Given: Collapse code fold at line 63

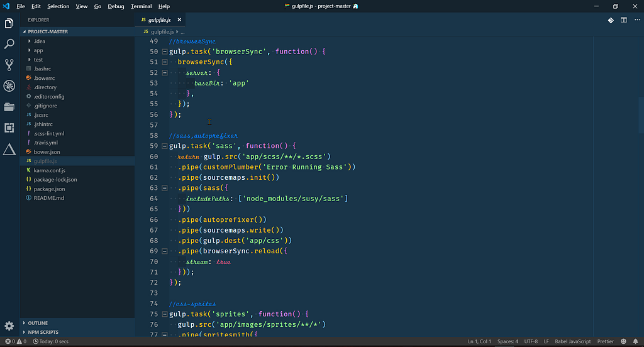Looking at the screenshot, I should [x=164, y=188].
